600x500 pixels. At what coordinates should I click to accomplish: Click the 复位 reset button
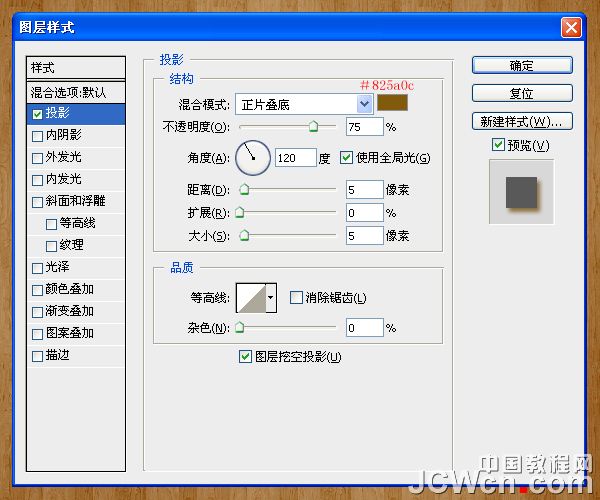[522, 93]
